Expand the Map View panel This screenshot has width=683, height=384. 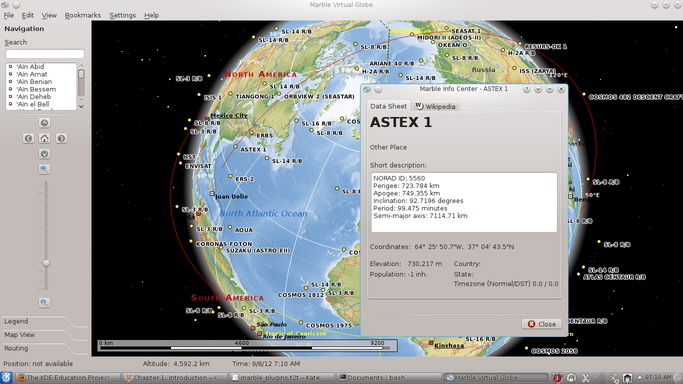coord(20,335)
